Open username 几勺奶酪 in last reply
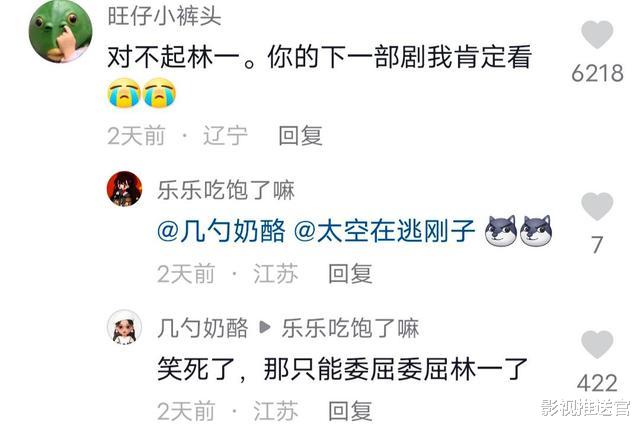640x429 pixels. pyautogui.click(x=203, y=328)
